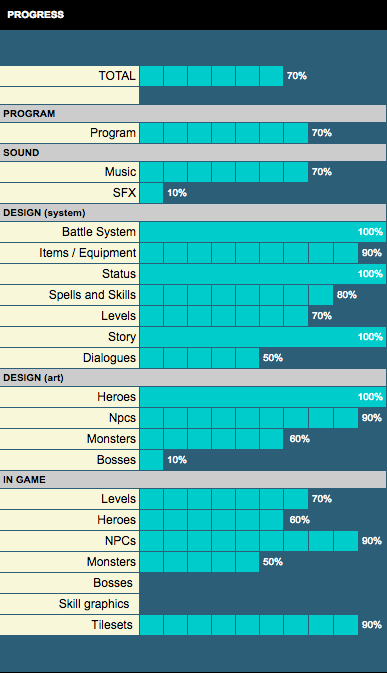The image size is (387, 673).
Task: Open the SOUND section header
Action: point(193,153)
